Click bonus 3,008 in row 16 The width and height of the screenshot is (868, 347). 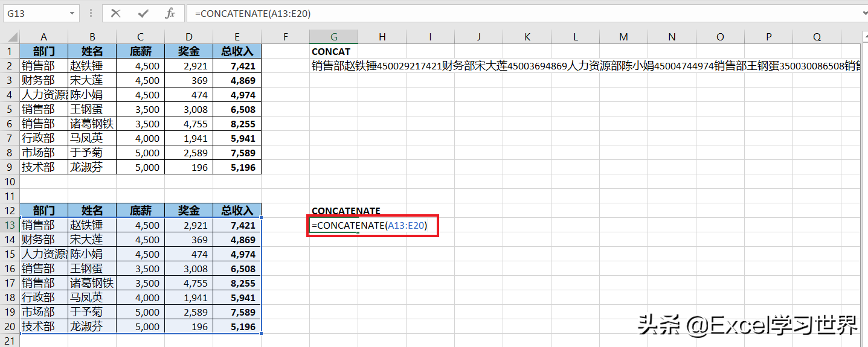[x=189, y=269]
